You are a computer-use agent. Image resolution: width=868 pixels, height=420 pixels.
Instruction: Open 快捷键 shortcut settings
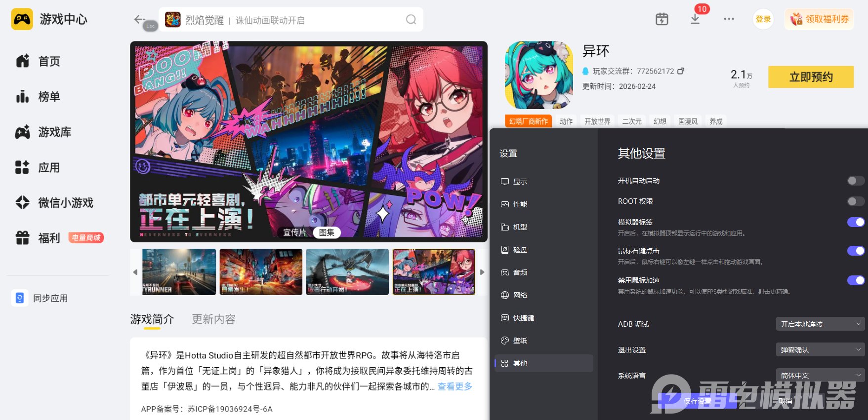(544, 318)
